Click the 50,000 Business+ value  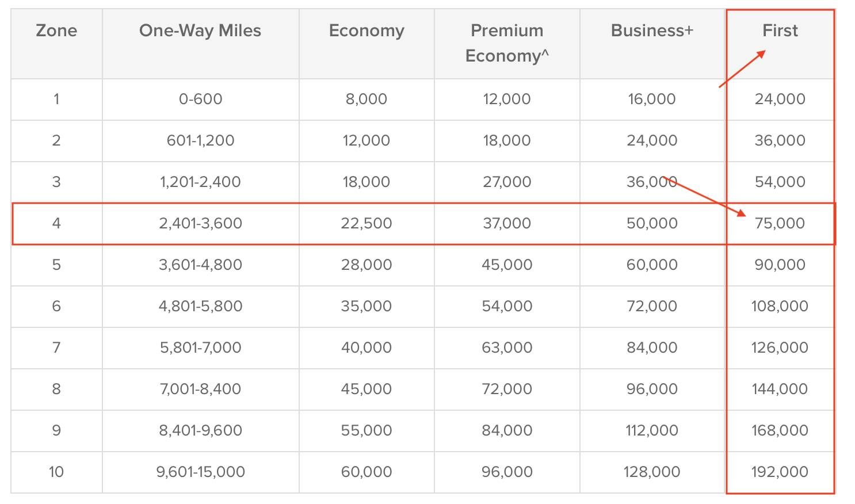click(652, 223)
